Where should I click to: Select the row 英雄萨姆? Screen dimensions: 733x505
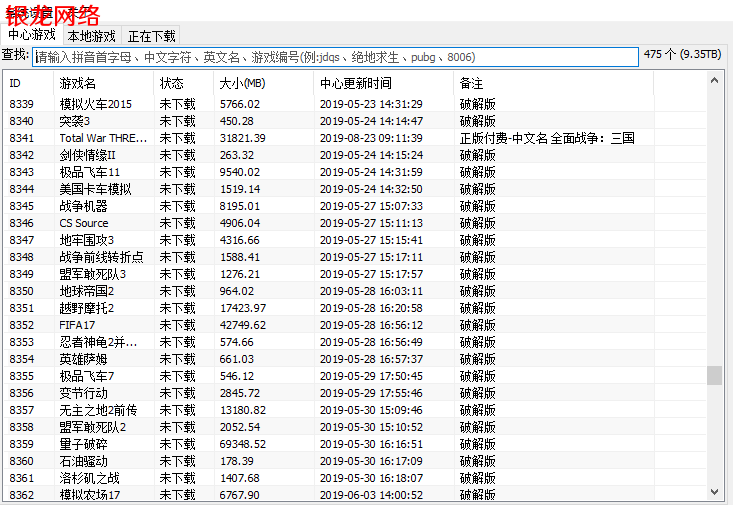coord(354,359)
